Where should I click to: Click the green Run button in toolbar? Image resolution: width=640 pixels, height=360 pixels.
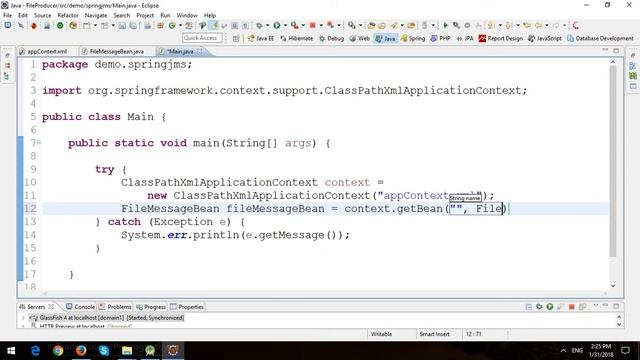pyautogui.click(x=277, y=25)
